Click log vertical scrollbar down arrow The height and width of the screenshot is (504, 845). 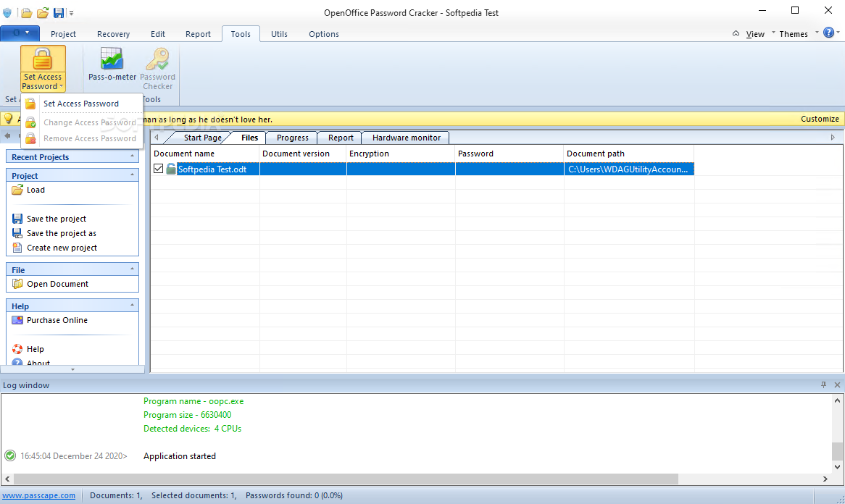(837, 467)
